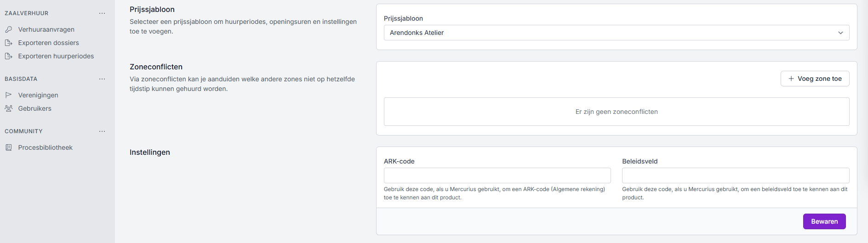Image resolution: width=868 pixels, height=243 pixels.
Task: Click the flag icon beside Verenigingen
Action: pos(8,95)
